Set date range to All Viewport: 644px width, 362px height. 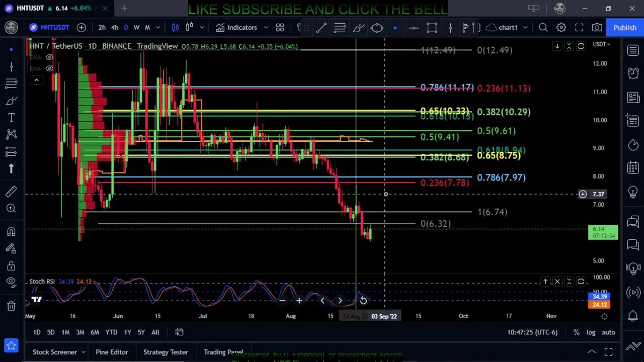coord(155,332)
